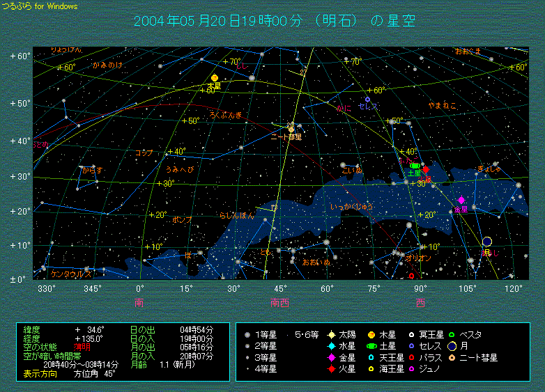Click the dark time range 20時40分～03時14分
Viewport: 545px width, 392px height.
tap(81, 365)
